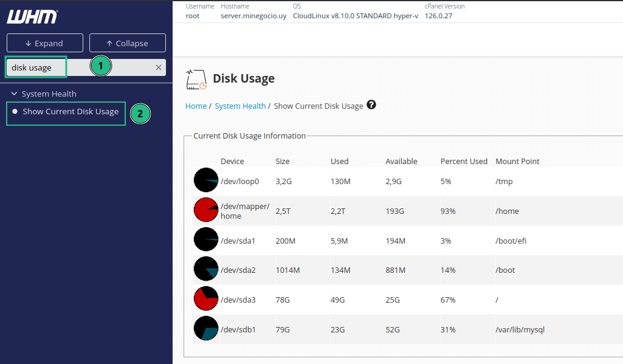Click the Current Disk Usage Information legend
Screen dimensions: 623x364
(250, 136)
